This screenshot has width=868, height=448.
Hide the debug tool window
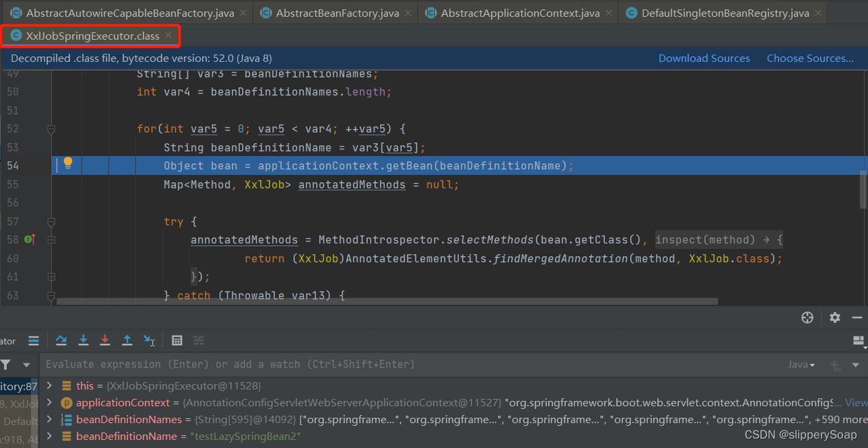(857, 318)
